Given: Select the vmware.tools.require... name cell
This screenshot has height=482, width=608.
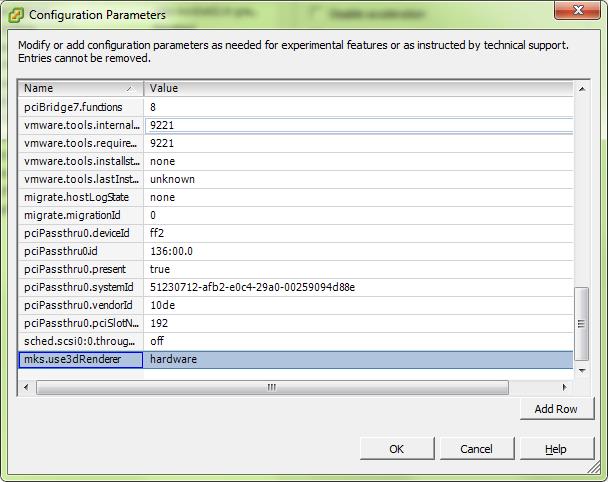Looking at the screenshot, I should tap(81, 143).
